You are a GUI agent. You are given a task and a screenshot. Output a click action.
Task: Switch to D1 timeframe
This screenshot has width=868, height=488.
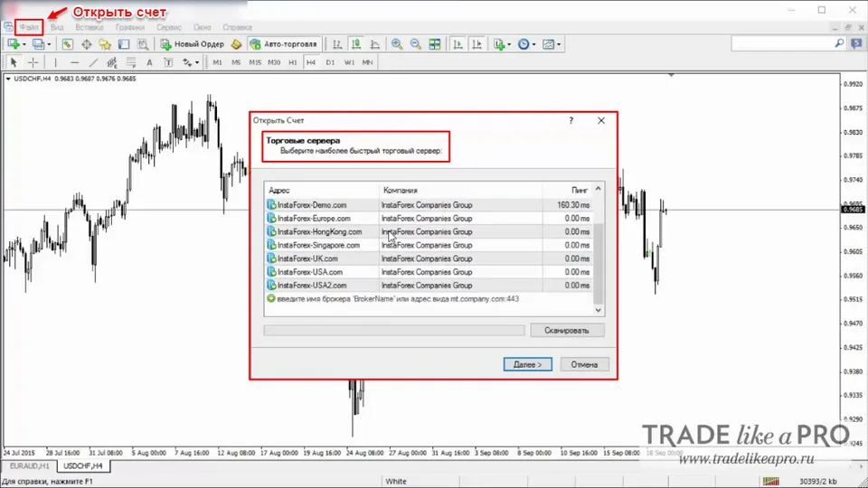(330, 62)
